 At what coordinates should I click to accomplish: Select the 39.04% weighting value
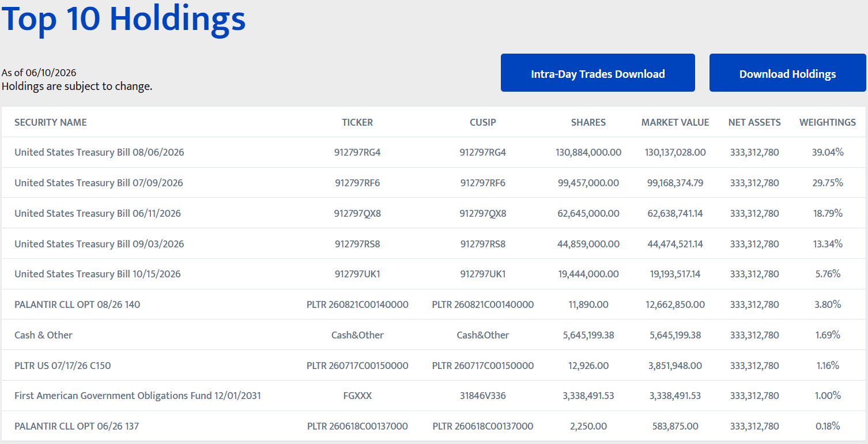point(828,152)
